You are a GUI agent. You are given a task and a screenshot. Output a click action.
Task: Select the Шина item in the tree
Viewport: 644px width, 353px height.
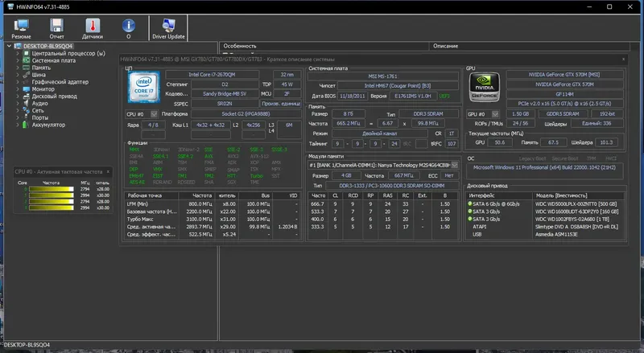pyautogui.click(x=39, y=75)
